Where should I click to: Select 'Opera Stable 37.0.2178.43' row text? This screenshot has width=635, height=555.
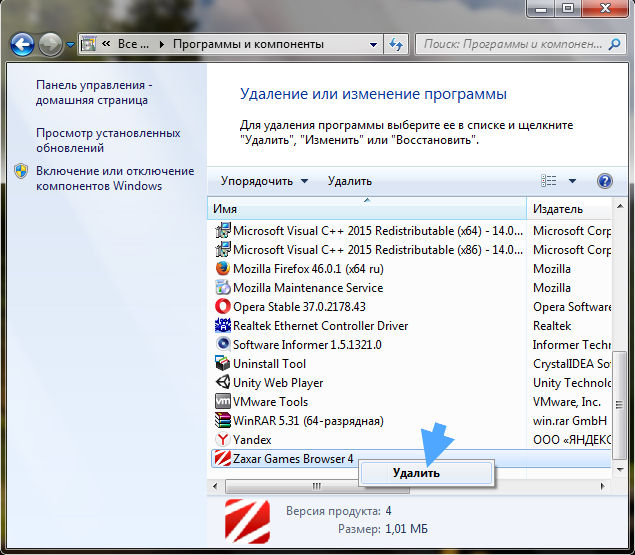click(299, 307)
